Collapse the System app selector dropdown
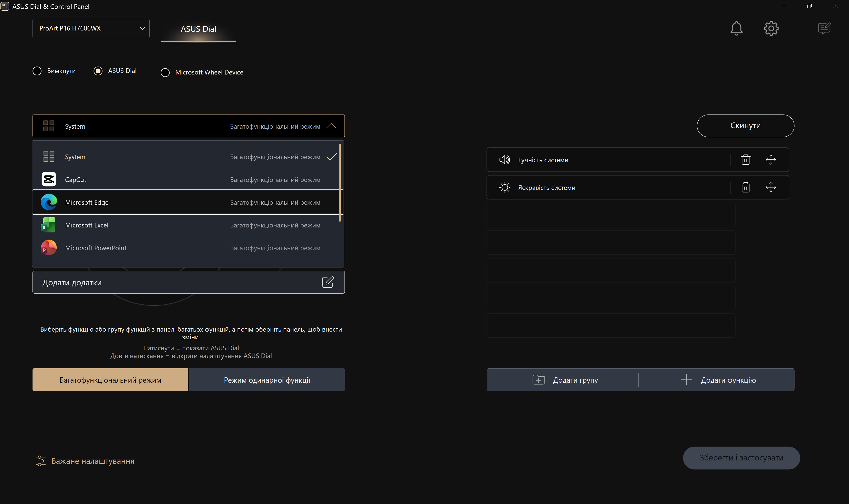 click(x=331, y=126)
